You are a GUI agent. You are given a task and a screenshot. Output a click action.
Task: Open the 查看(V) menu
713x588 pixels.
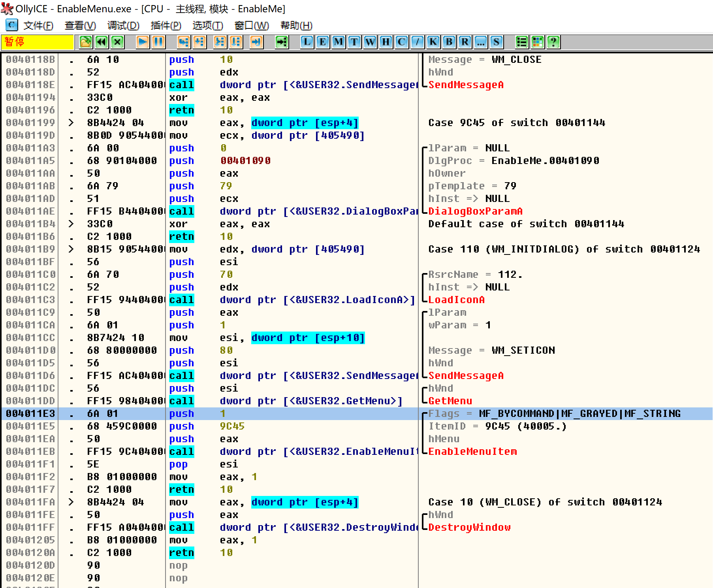pyautogui.click(x=80, y=26)
